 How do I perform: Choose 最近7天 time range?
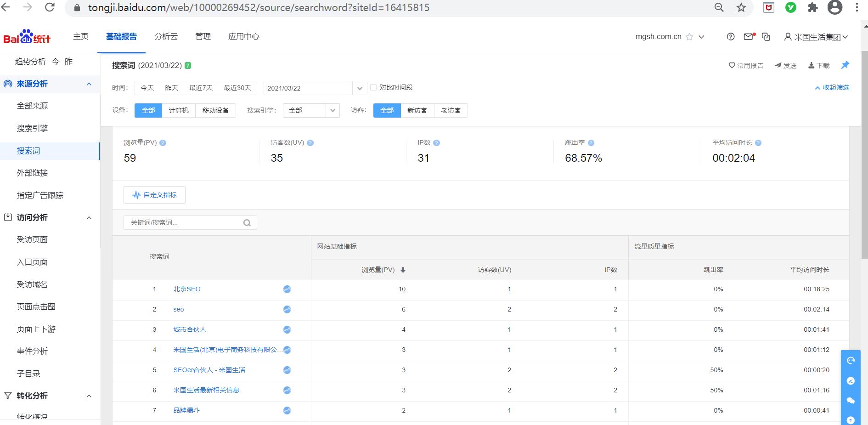201,88
